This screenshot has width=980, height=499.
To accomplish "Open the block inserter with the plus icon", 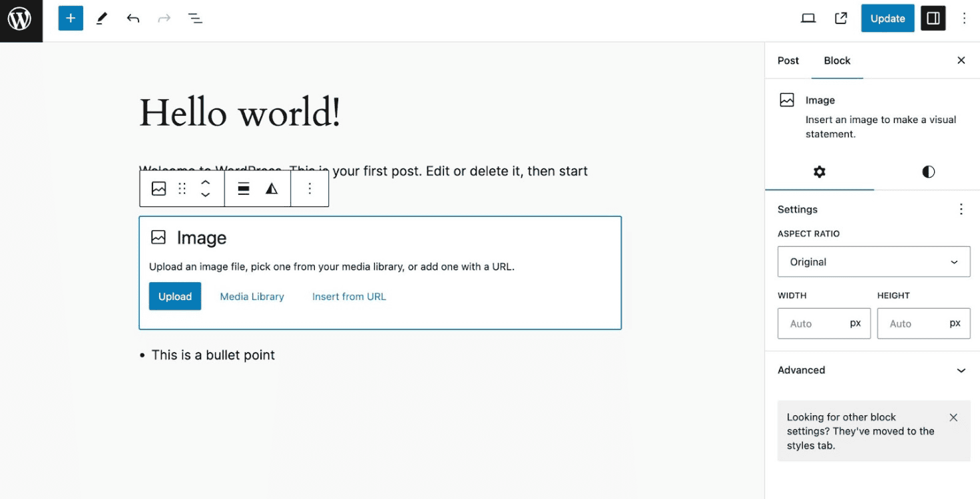I will (71, 18).
